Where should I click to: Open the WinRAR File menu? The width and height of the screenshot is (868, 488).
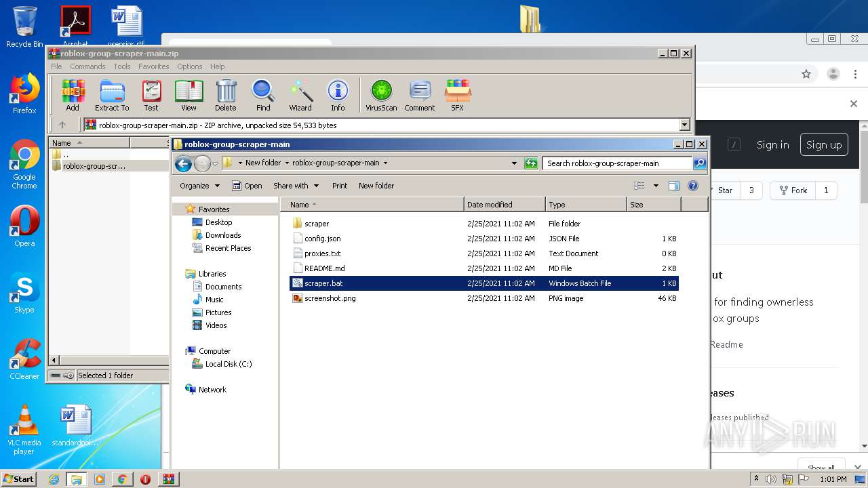pos(56,66)
